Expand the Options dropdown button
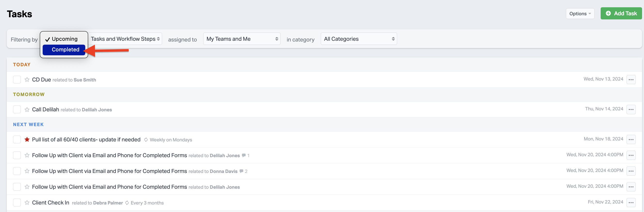 pyautogui.click(x=580, y=14)
